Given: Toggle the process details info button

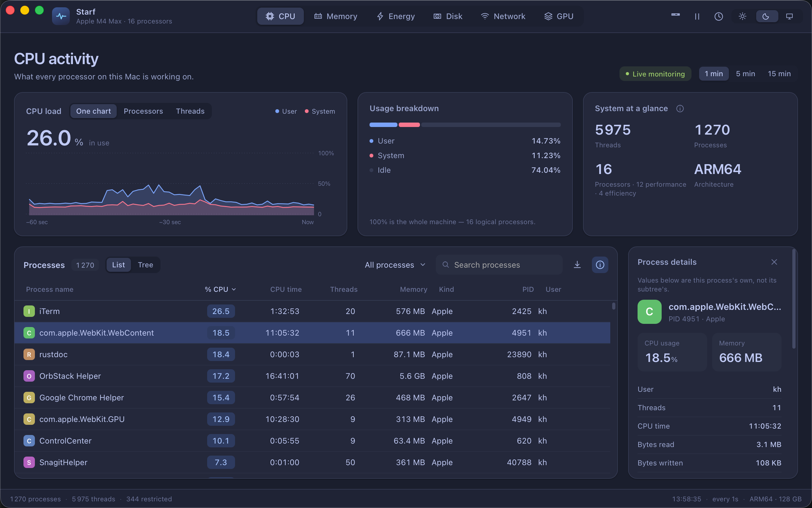Looking at the screenshot, I should click(600, 265).
